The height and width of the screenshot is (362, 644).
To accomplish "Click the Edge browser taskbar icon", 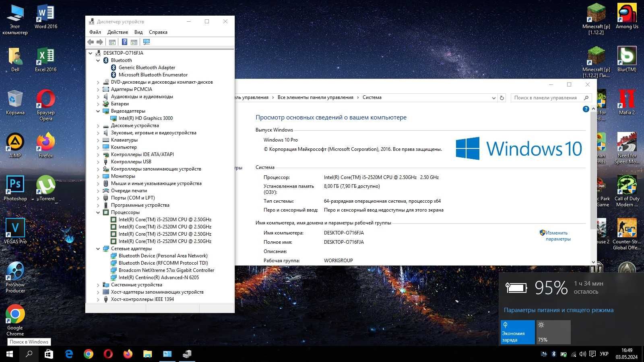I will click(x=69, y=354).
